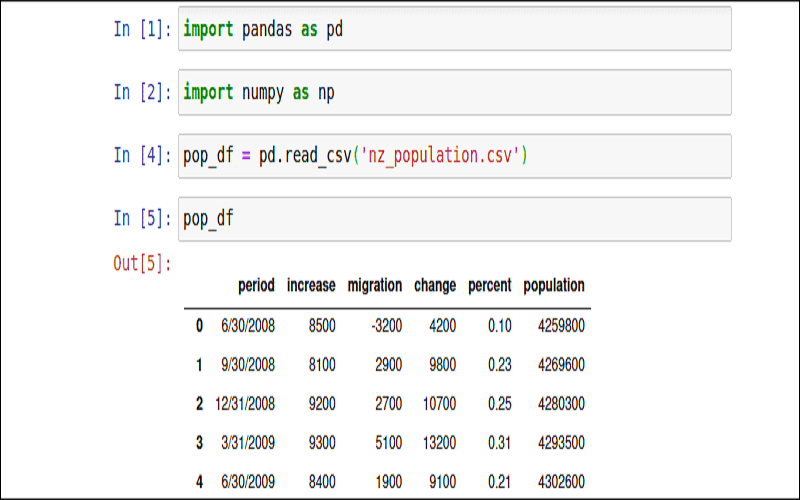Click the increase value 8500
Image resolution: width=800 pixels, height=500 pixels.
pyautogui.click(x=322, y=326)
